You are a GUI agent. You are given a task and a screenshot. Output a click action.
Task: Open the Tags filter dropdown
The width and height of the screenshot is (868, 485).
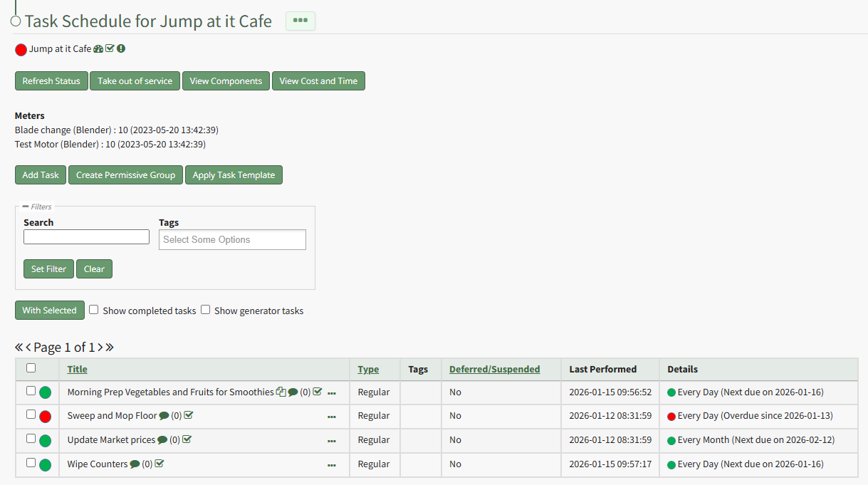click(x=232, y=240)
